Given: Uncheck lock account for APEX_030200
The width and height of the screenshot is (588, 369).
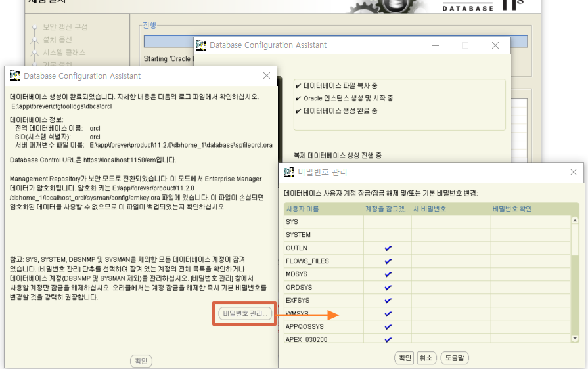Looking at the screenshot, I should coord(388,339).
